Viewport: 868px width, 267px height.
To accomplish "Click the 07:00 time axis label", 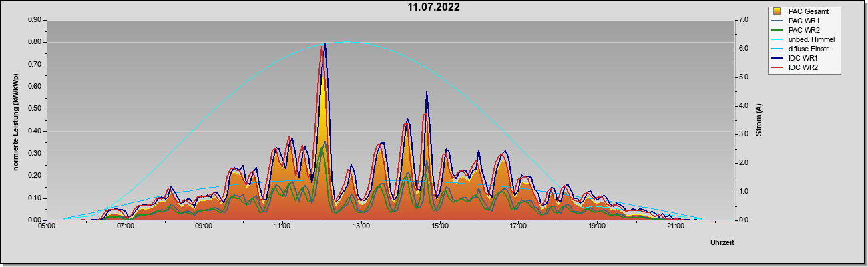I will pyautogui.click(x=126, y=227).
